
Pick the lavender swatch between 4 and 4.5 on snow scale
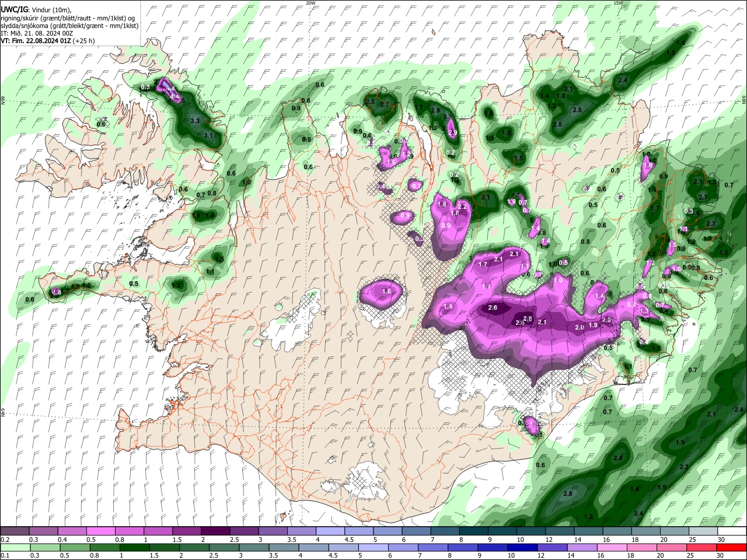point(330,531)
